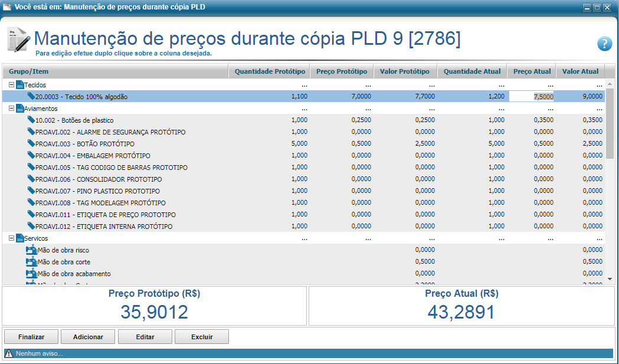Select row 20.0003 - Tecido 100% algodão
This screenshot has width=619, height=364.
(x=303, y=96)
